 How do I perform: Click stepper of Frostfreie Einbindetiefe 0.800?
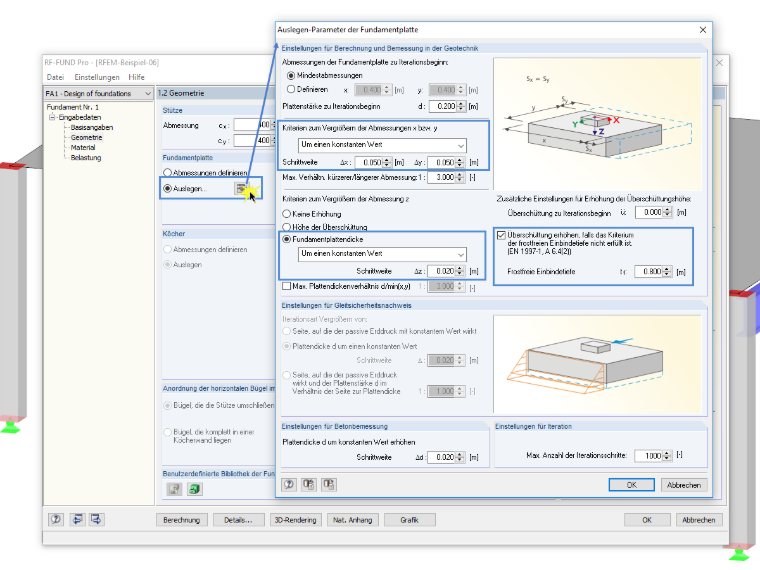coord(667,272)
